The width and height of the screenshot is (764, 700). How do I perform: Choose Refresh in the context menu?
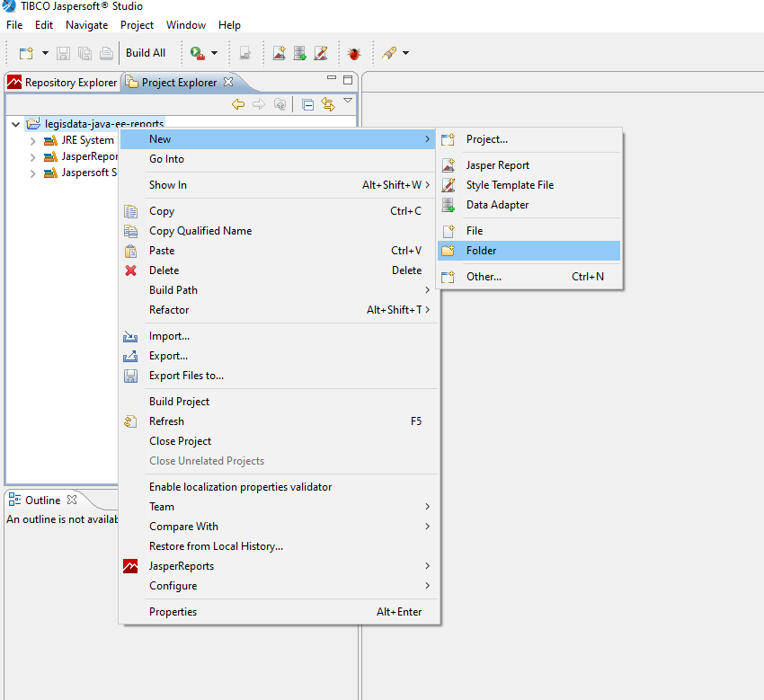tap(166, 421)
